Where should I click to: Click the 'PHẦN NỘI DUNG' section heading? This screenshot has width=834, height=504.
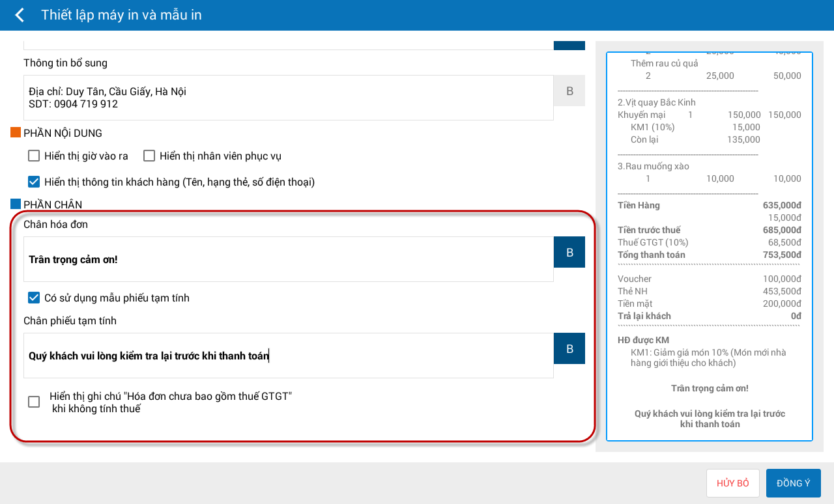[x=63, y=133]
